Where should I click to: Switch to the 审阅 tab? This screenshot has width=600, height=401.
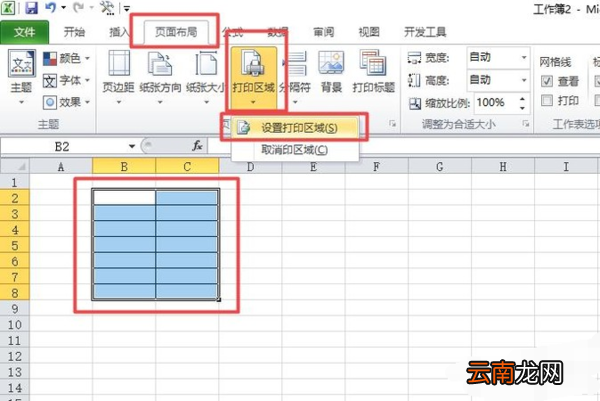pos(324,32)
